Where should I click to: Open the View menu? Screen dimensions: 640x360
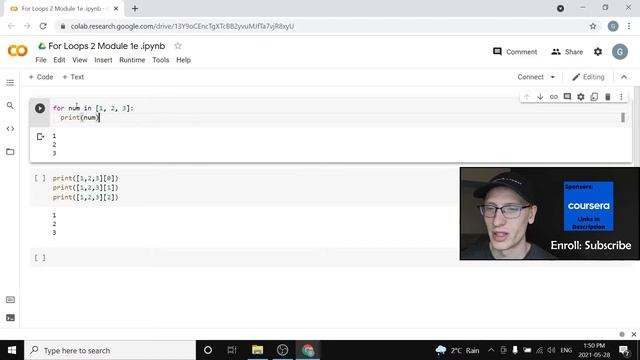coord(80,60)
